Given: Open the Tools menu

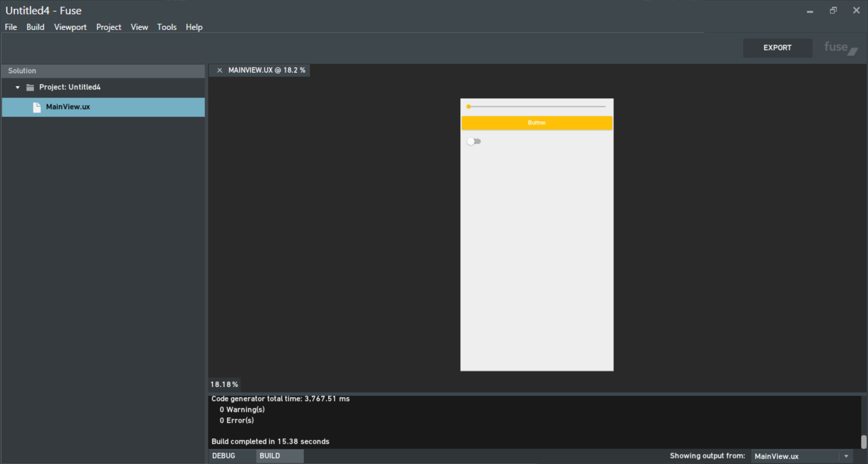Looking at the screenshot, I should click(x=167, y=27).
